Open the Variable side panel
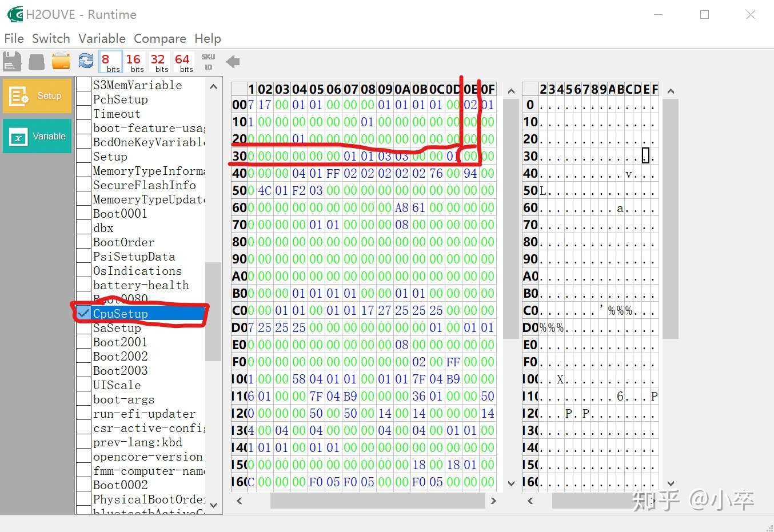774x532 pixels. pos(37,136)
